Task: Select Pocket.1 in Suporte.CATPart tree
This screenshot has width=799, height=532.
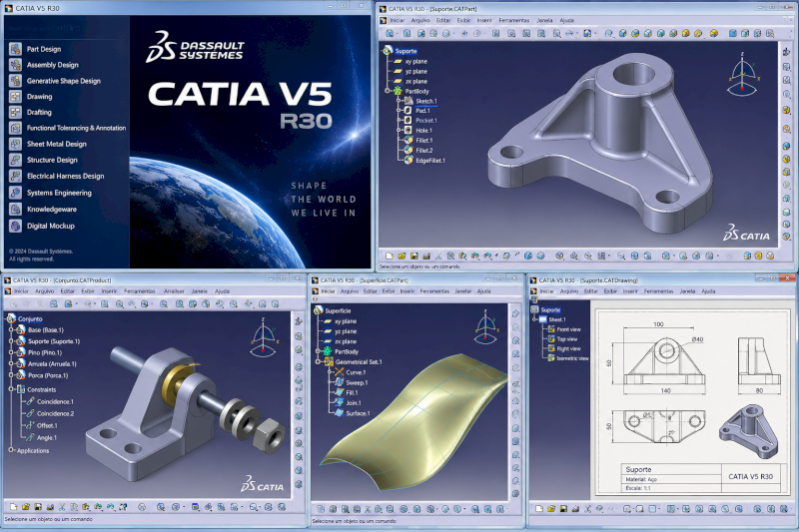Action: [x=426, y=121]
